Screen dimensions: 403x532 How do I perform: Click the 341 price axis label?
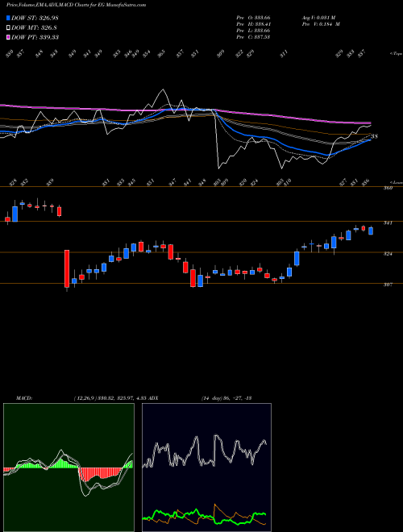(388, 223)
